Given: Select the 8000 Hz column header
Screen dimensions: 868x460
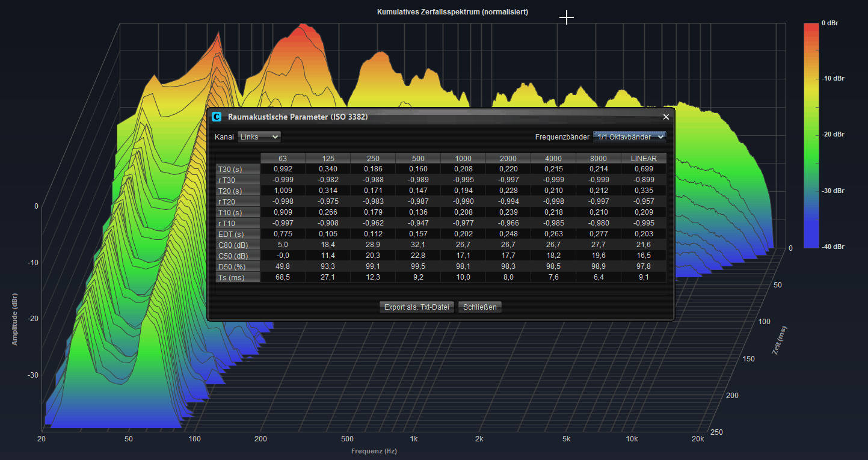Looking at the screenshot, I should point(599,158).
